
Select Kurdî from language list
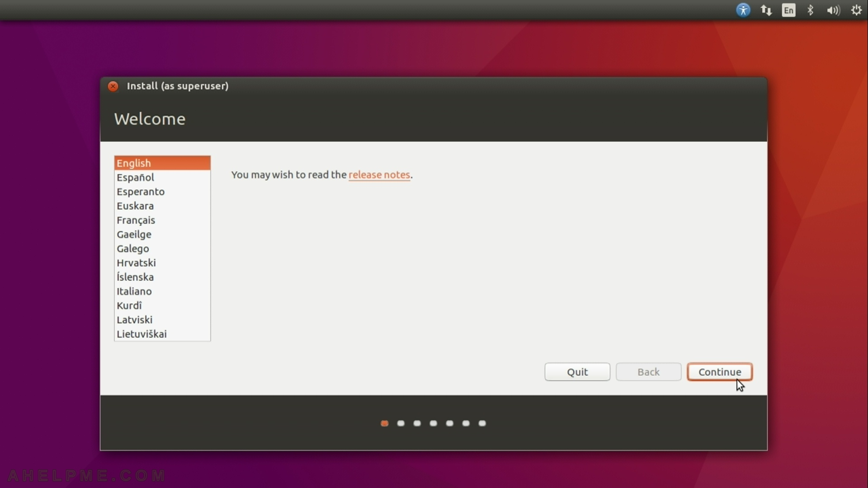tap(129, 305)
